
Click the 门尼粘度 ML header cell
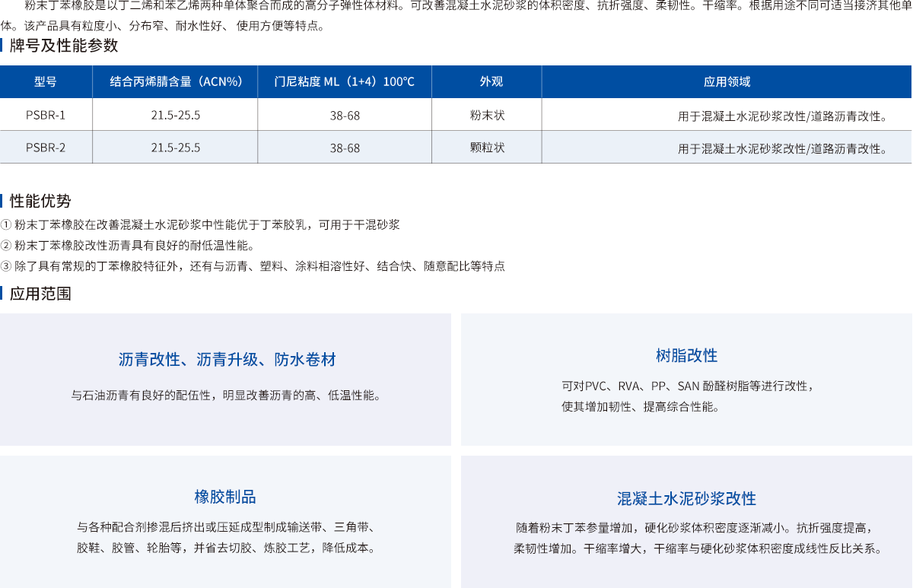tap(345, 82)
